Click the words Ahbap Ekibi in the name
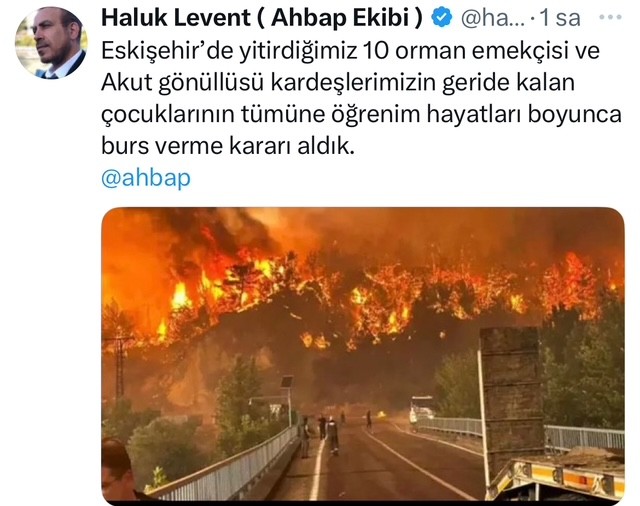The image size is (640, 506). 340,18
